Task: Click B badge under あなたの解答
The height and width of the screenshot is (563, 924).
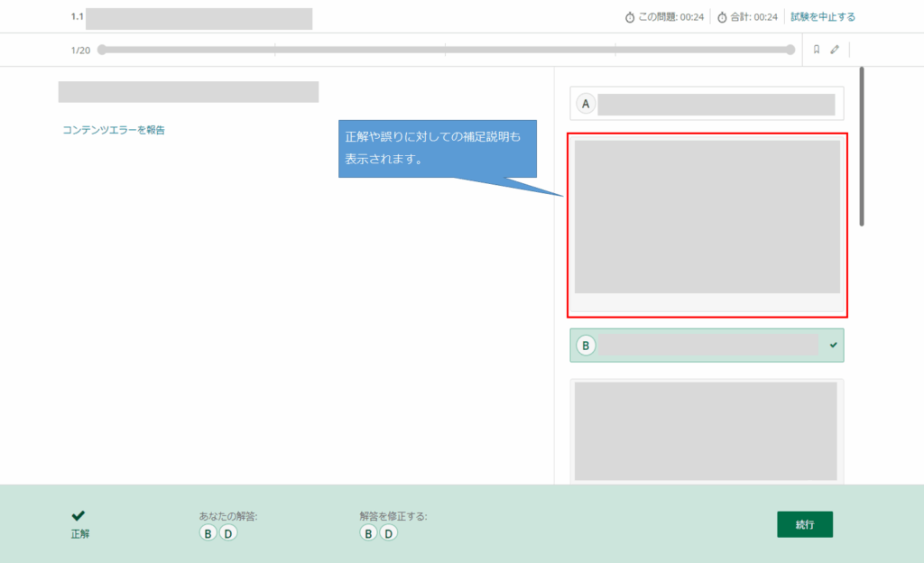Action: point(208,533)
